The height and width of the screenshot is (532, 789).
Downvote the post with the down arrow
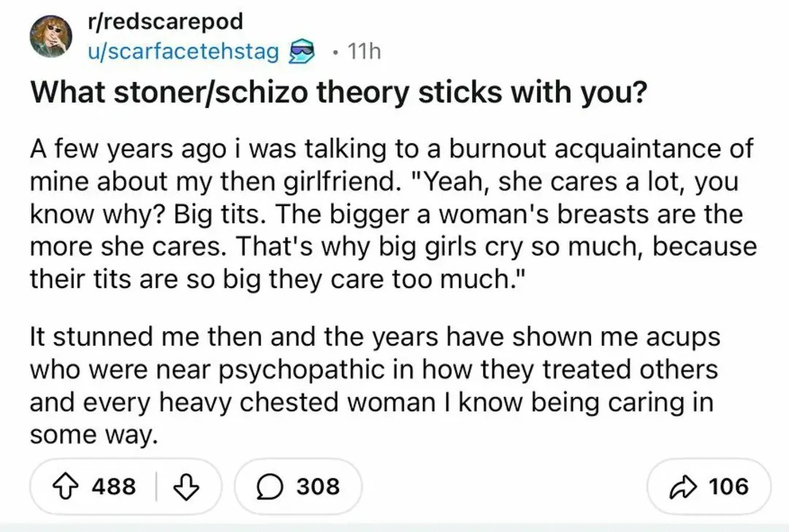coord(186,487)
